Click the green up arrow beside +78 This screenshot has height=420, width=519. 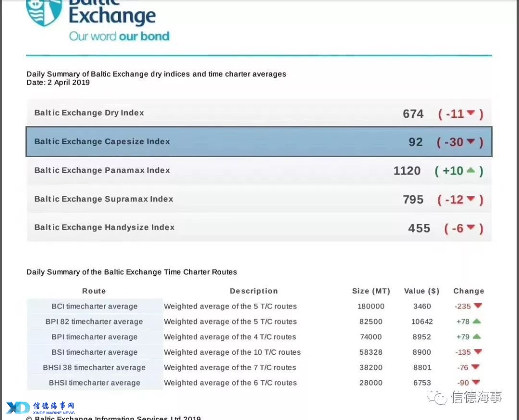click(x=477, y=321)
